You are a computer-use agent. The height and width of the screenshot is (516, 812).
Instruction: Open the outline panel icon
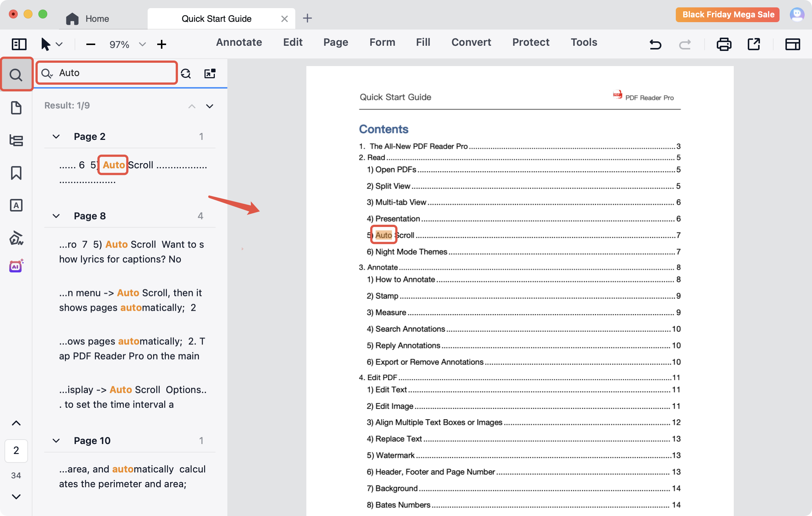[x=16, y=140]
